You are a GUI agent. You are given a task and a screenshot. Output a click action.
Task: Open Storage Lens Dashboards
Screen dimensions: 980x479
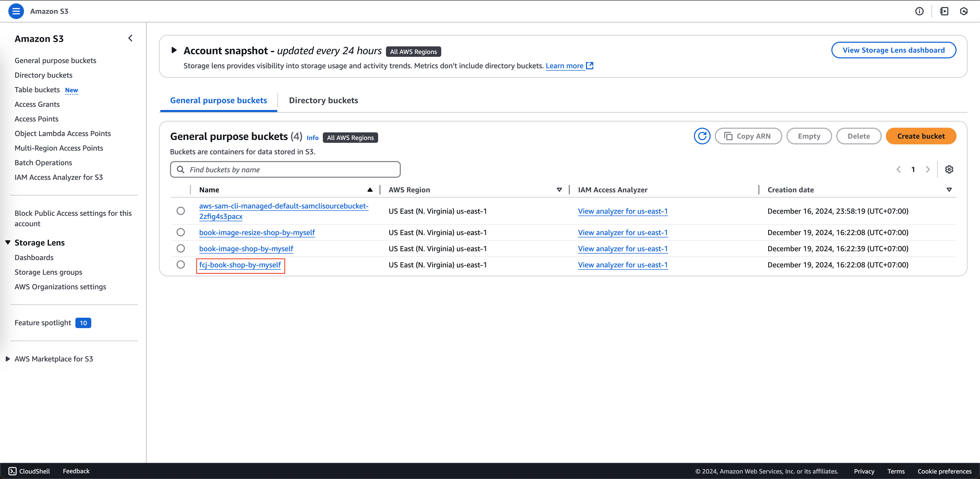click(34, 257)
